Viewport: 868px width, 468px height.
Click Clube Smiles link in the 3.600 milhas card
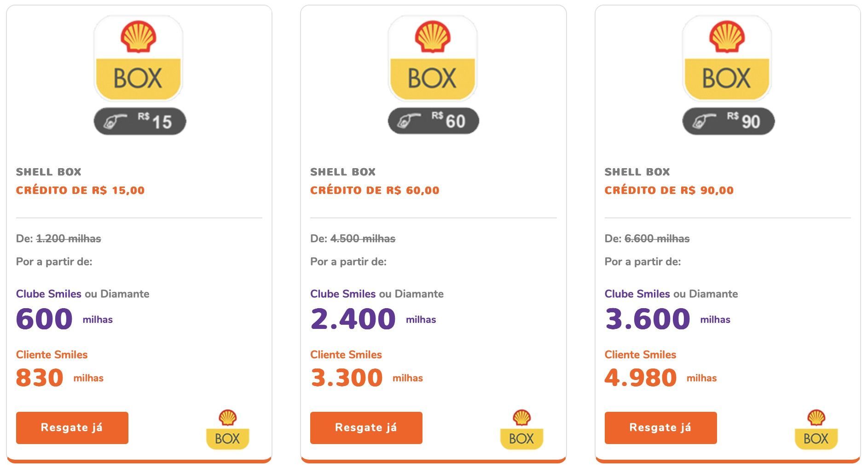pyautogui.click(x=637, y=294)
